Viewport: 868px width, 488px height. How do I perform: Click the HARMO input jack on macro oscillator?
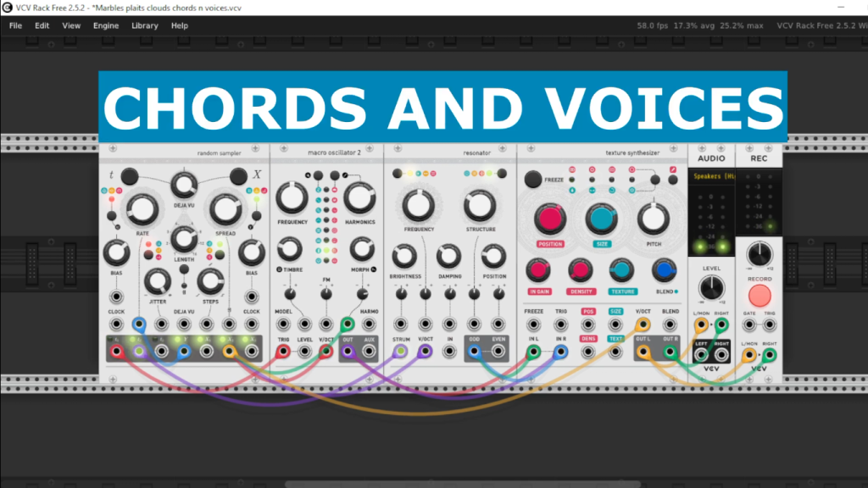[369, 324]
